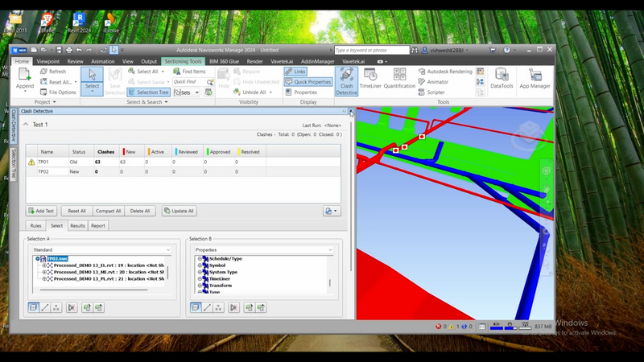Toggle the Links display option

295,72
